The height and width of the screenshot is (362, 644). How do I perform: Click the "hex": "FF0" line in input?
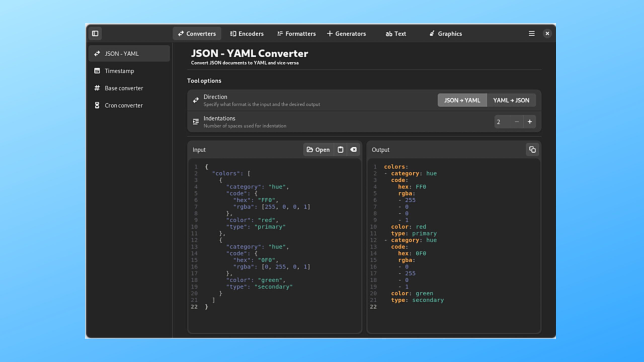tap(256, 200)
